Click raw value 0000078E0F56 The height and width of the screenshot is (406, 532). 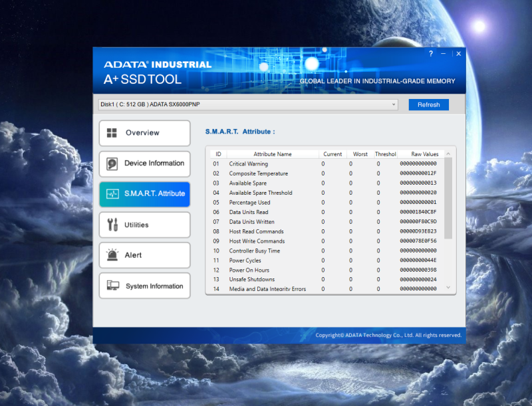coord(418,241)
